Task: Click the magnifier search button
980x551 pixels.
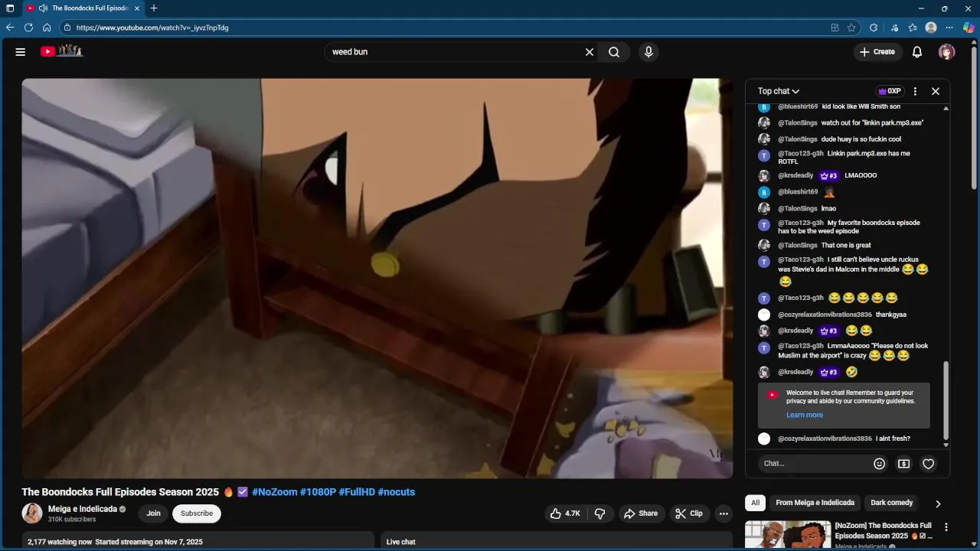Action: (x=614, y=52)
